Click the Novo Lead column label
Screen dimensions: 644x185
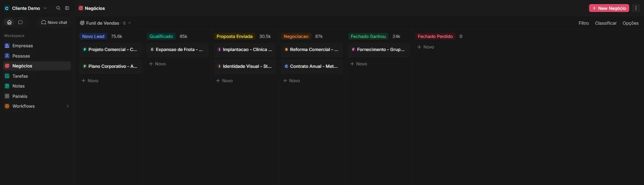[x=93, y=36]
